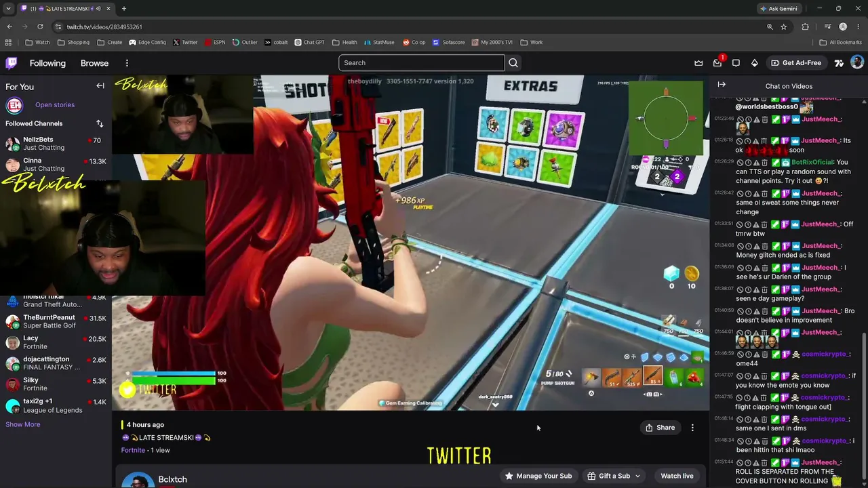This screenshot has width=868, height=488.
Task: Click the page zoom magnifier icon
Action: pyautogui.click(x=770, y=26)
